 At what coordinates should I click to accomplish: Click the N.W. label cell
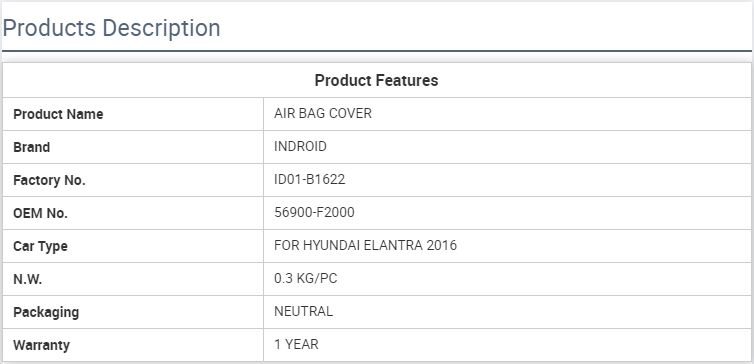click(x=133, y=279)
